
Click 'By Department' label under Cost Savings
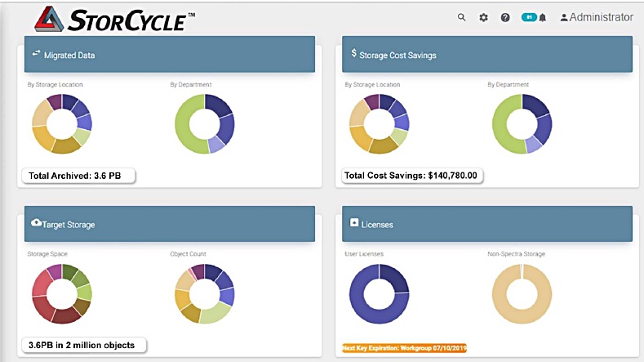pyautogui.click(x=508, y=84)
